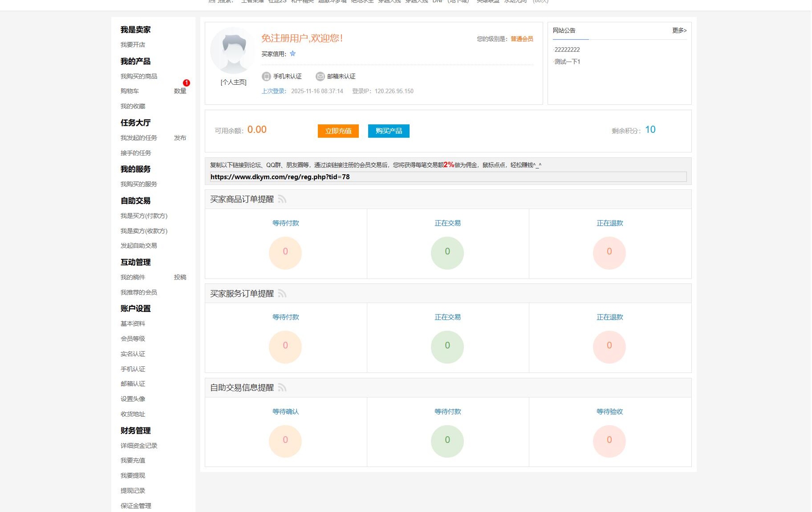
Task: Click the red cart notification badge
Action: [x=186, y=83]
